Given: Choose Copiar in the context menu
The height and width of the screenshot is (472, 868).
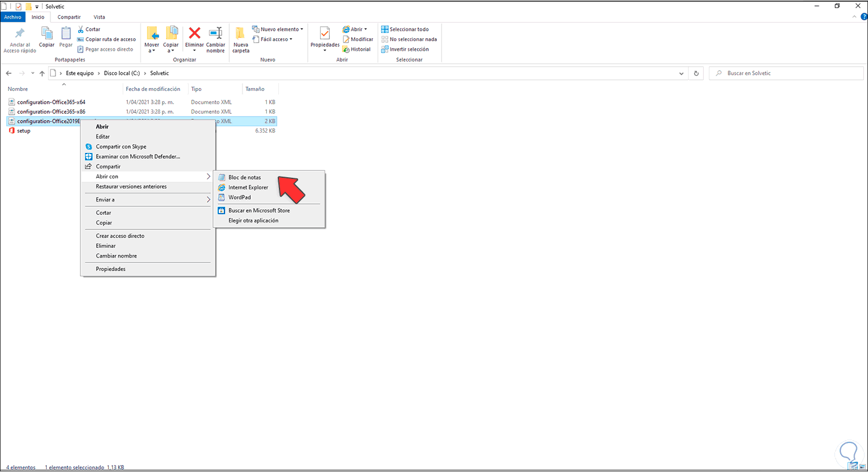Looking at the screenshot, I should pyautogui.click(x=148, y=222).
